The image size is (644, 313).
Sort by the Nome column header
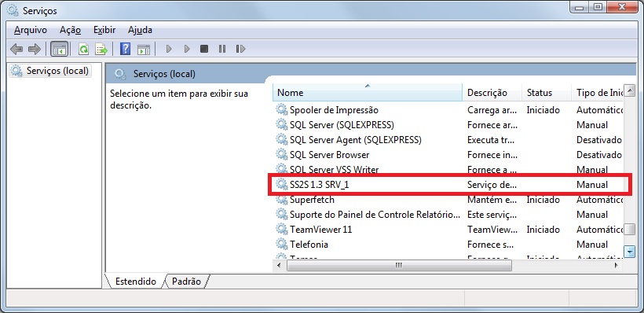coord(368,93)
